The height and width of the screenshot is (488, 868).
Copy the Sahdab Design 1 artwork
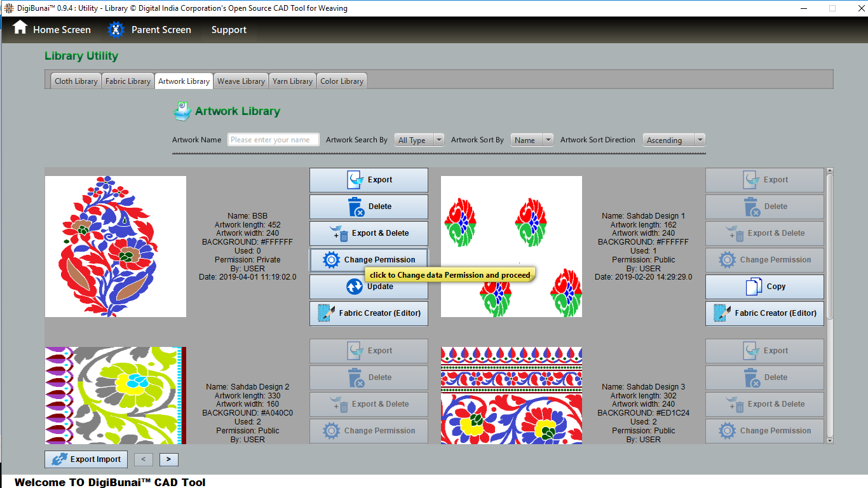(x=764, y=287)
